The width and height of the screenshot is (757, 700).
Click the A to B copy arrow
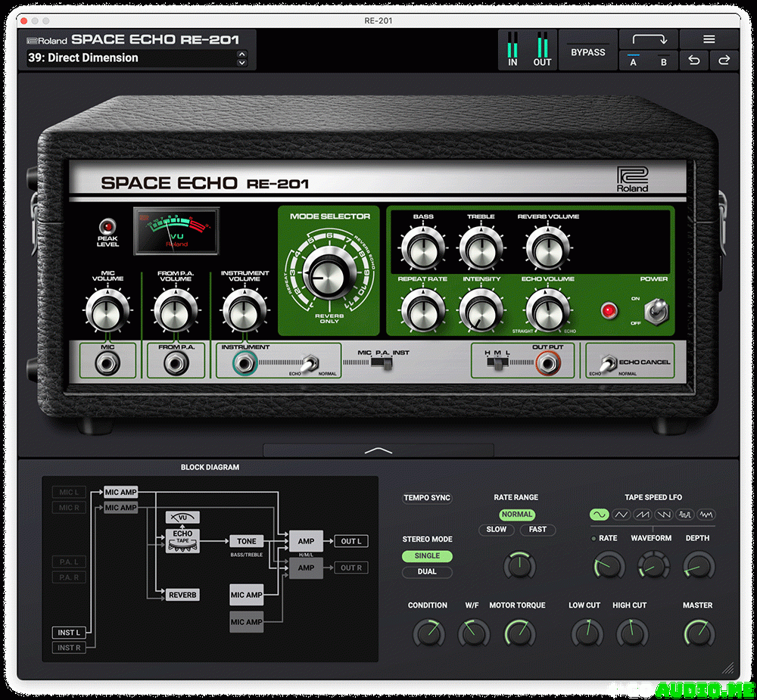[x=650, y=39]
